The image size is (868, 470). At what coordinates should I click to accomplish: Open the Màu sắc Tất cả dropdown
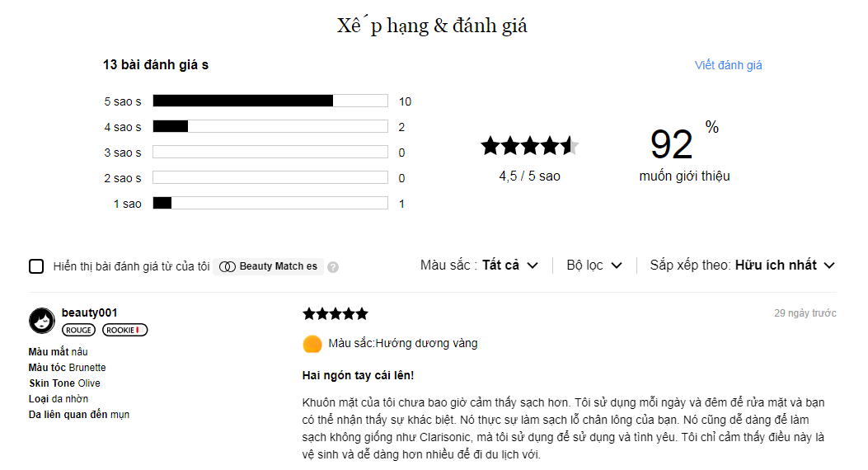[479, 266]
